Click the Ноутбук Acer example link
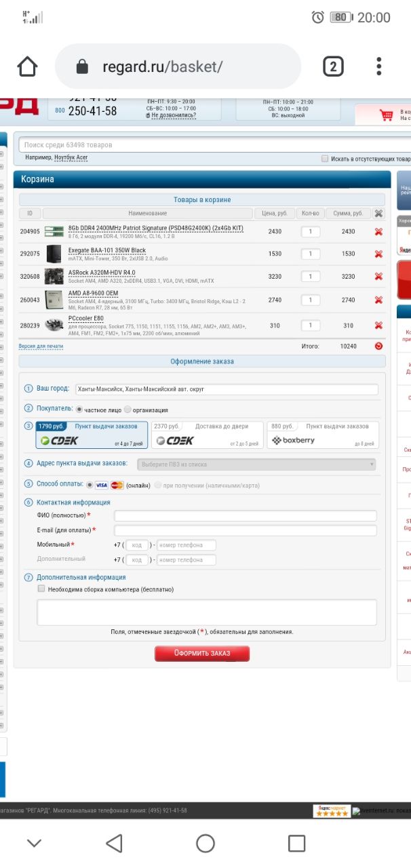Image resolution: width=411 pixels, height=868 pixels. [71, 157]
